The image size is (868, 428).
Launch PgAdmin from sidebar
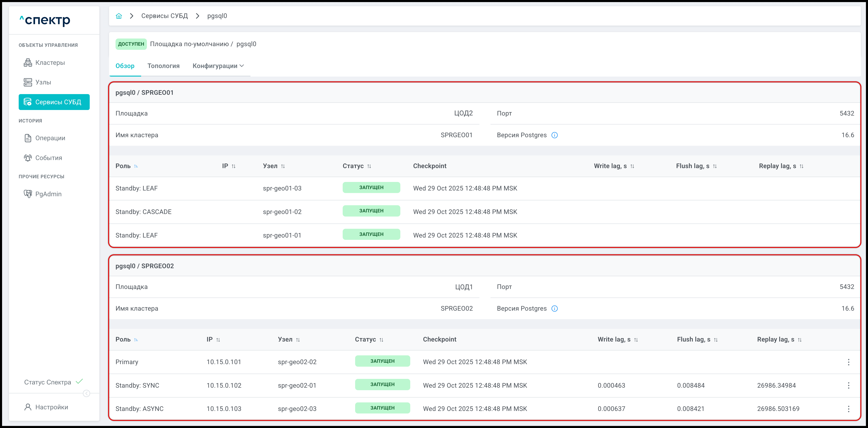[x=48, y=194]
